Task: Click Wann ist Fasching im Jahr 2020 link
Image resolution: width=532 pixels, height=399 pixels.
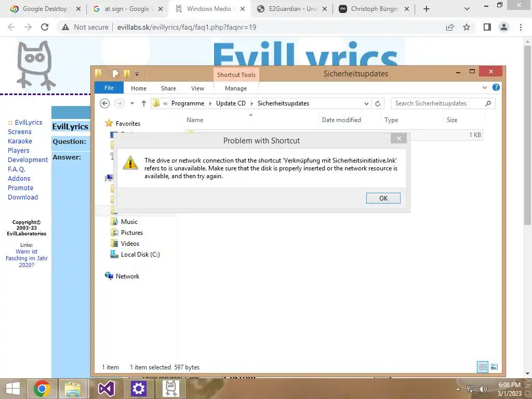Action: (x=26, y=258)
